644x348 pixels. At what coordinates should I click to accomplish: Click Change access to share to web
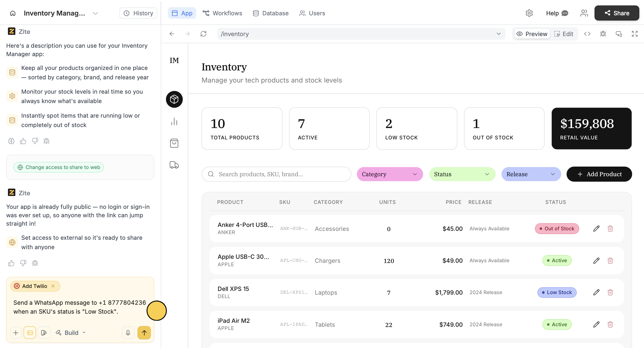[59, 167]
